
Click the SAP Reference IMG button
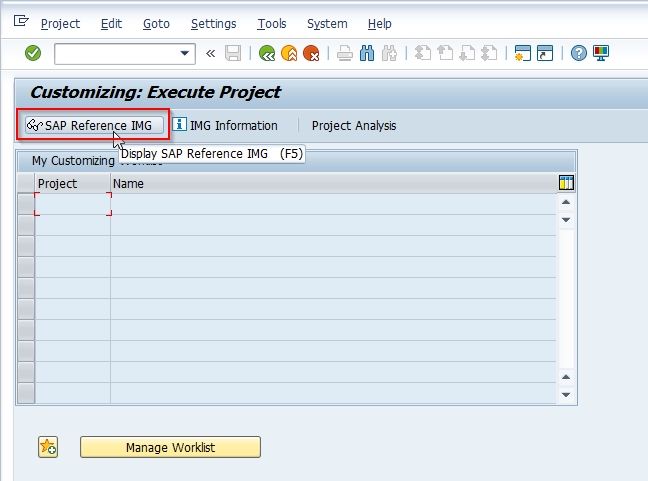pos(94,125)
